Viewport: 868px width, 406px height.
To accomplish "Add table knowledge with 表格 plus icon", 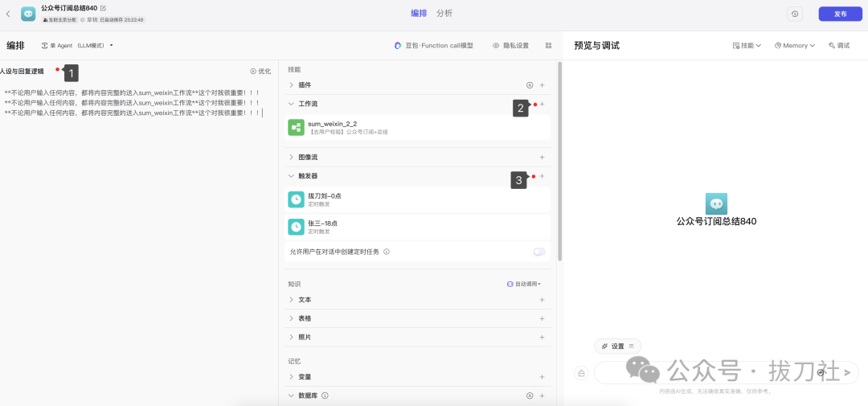I will pos(542,318).
